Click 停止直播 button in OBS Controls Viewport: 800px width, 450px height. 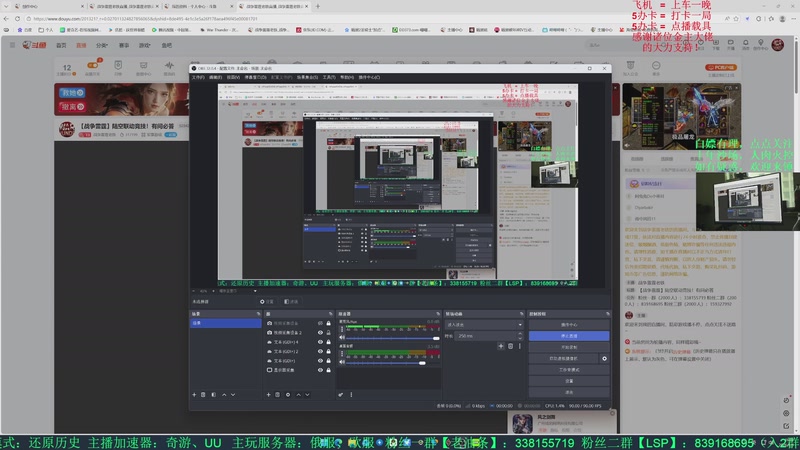point(569,336)
